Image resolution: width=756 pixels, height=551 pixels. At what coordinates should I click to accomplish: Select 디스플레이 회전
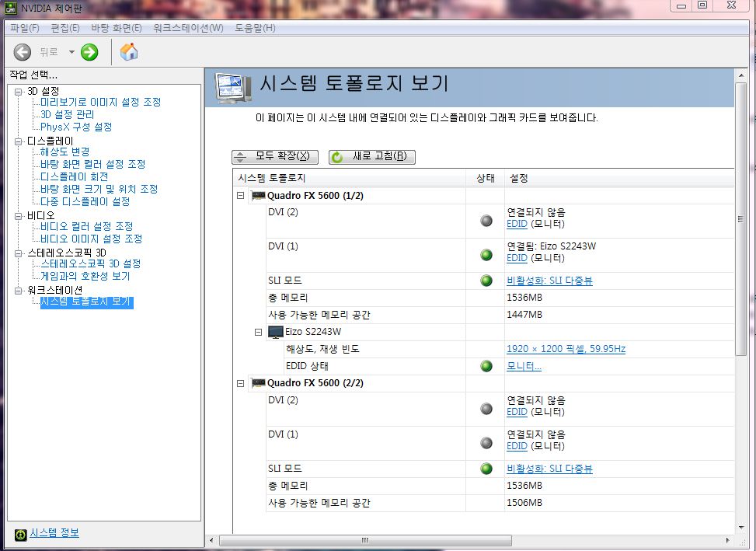tap(75, 177)
